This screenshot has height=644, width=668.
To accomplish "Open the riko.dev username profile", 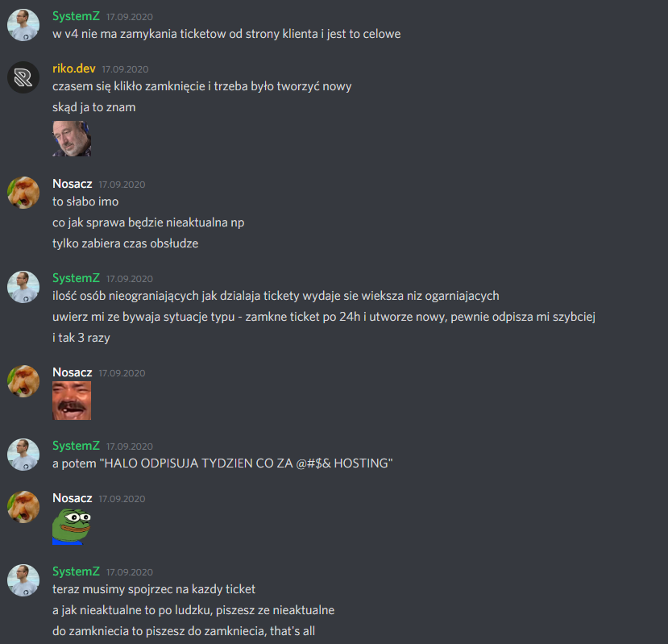I will tap(73, 69).
